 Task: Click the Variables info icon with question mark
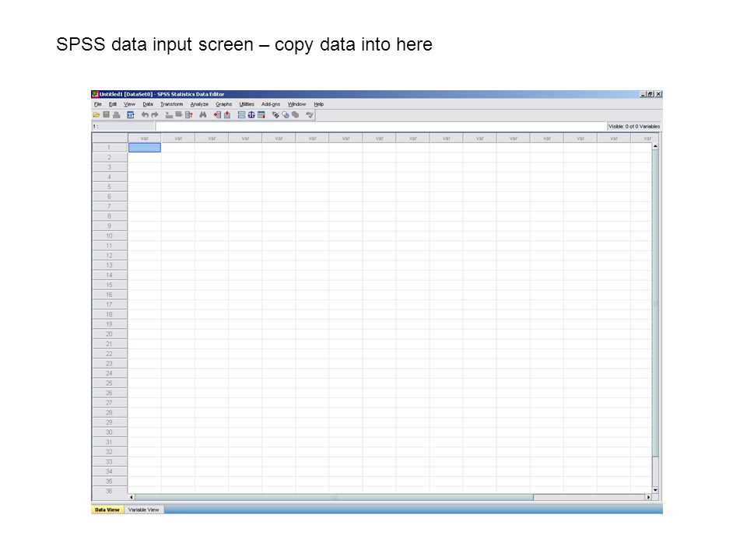click(x=188, y=115)
